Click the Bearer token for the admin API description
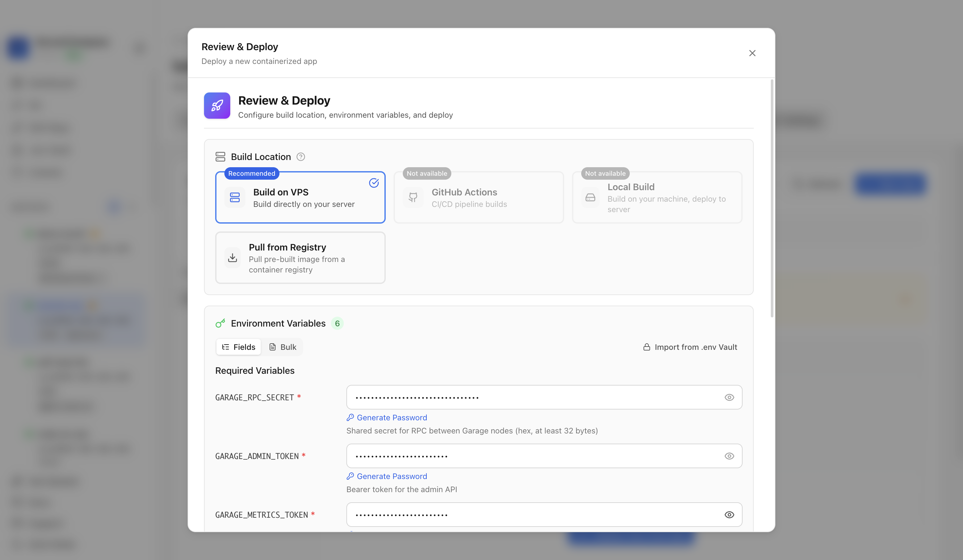The image size is (963, 560). [401, 489]
